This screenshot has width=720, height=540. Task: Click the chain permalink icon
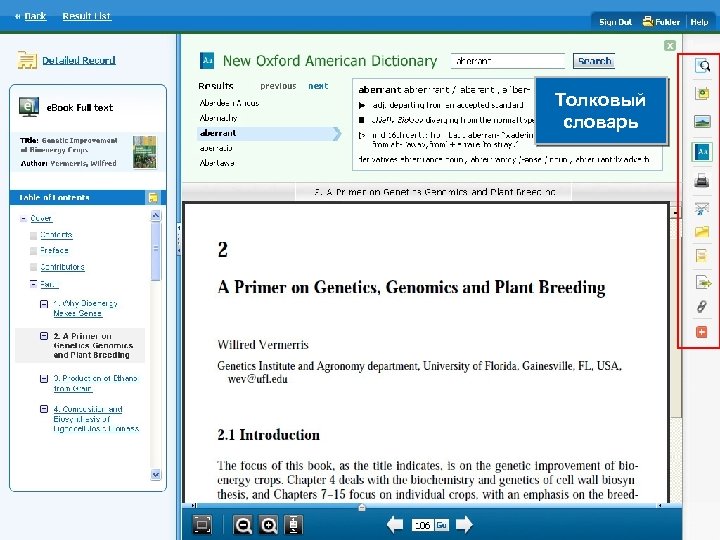(x=702, y=306)
